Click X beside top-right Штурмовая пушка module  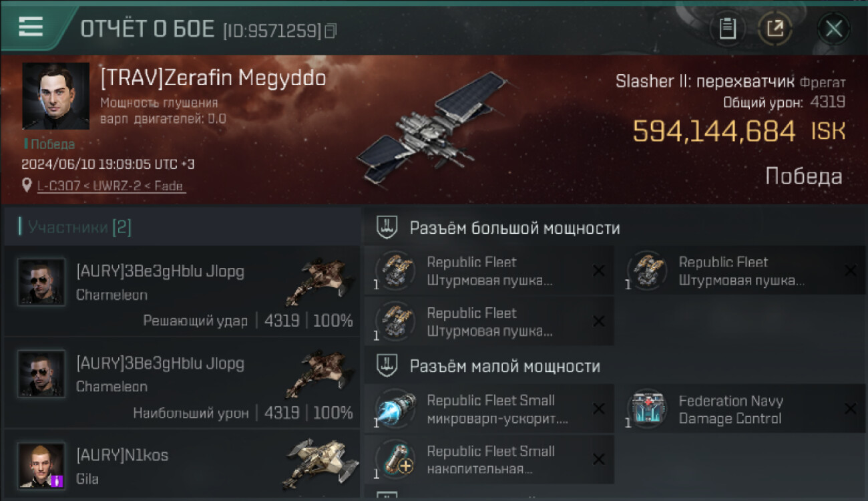coord(850,271)
